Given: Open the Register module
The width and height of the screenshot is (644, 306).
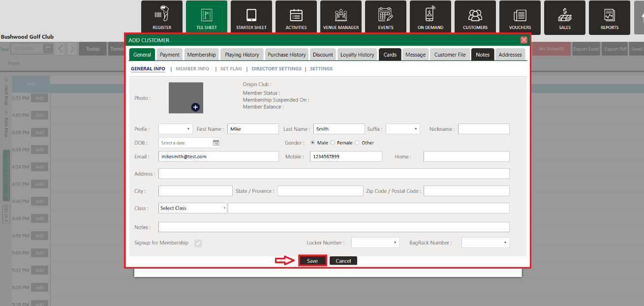Looking at the screenshot, I should point(162,17).
